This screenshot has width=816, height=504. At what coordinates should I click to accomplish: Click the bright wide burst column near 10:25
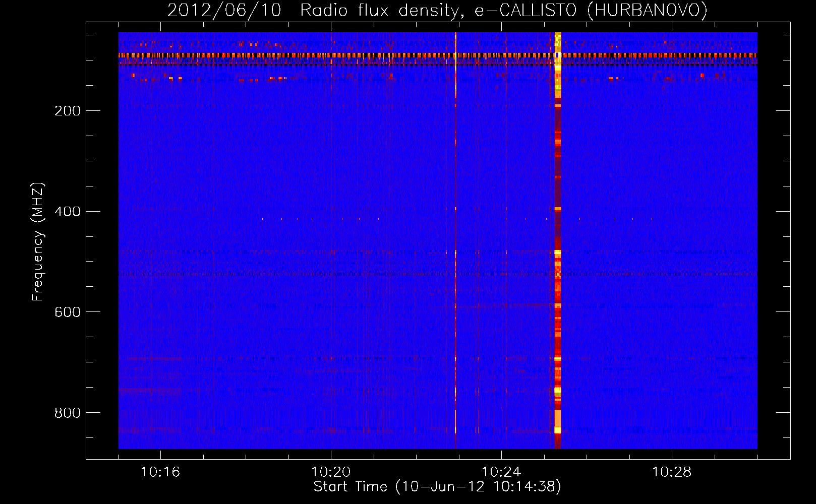point(557,240)
